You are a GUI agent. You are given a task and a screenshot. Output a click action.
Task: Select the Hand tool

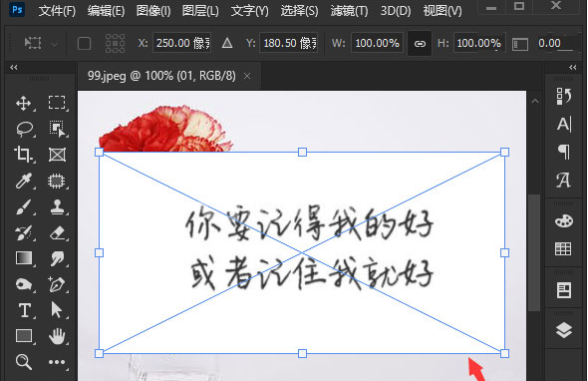click(x=57, y=336)
